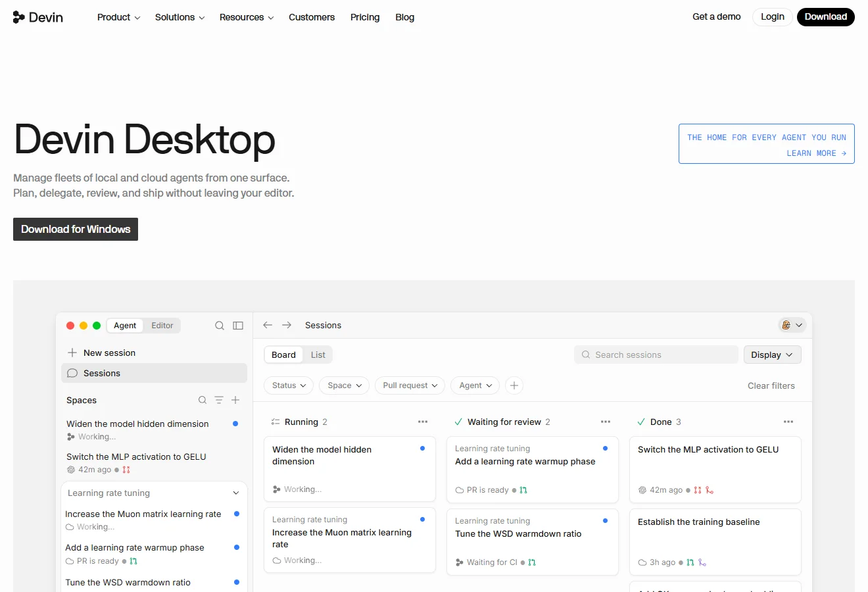Open the user avatar dropdown
Viewport: 868px width, 592px height.
pos(792,325)
